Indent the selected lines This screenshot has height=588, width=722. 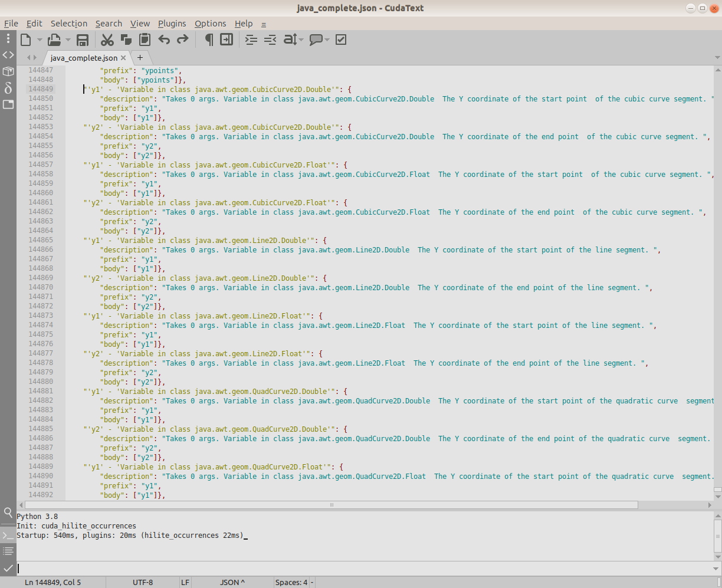pyautogui.click(x=251, y=40)
